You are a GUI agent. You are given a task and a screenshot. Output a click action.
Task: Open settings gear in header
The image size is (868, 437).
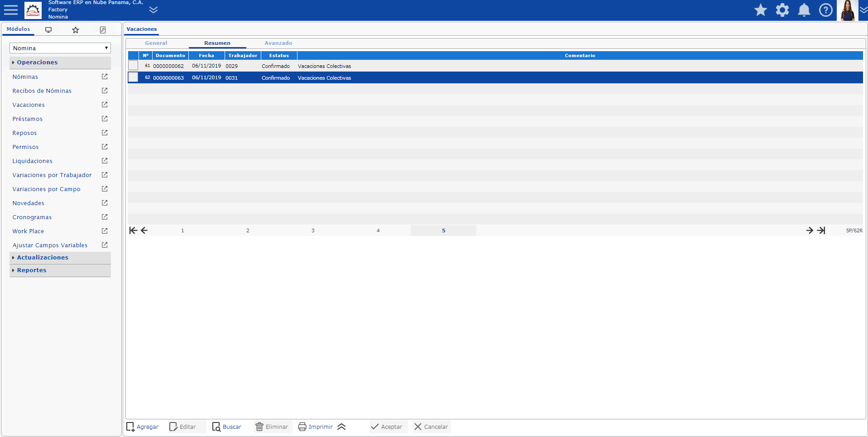(x=782, y=10)
